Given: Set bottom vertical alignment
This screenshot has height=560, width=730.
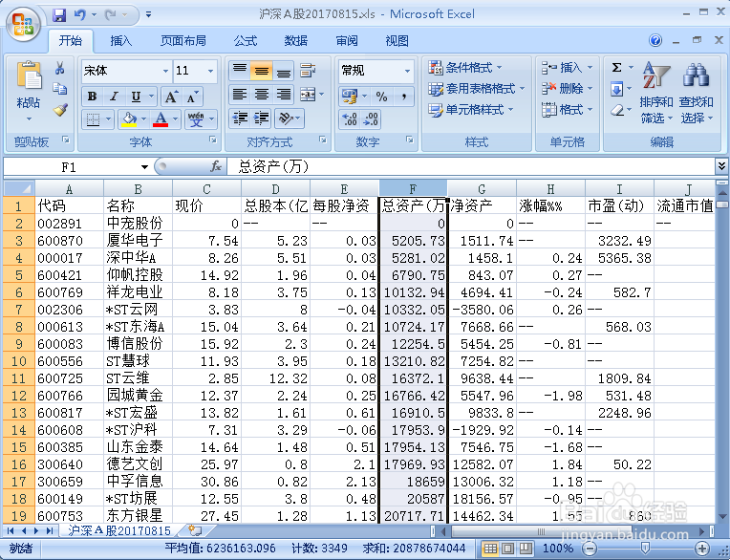Looking at the screenshot, I should pyautogui.click(x=284, y=71).
